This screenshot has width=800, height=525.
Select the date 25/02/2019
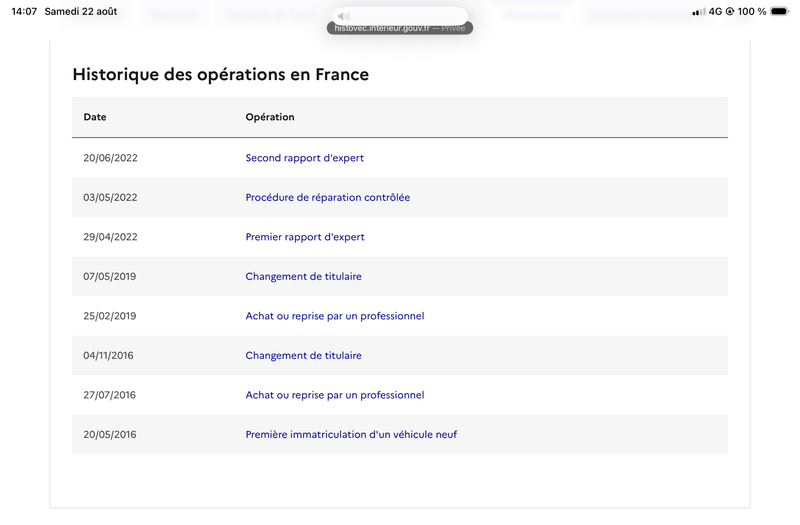coord(110,316)
